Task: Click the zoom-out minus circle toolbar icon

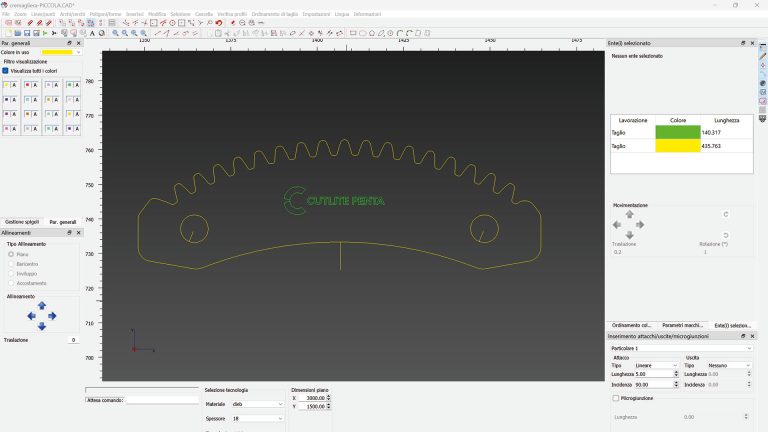Action: coord(242,23)
